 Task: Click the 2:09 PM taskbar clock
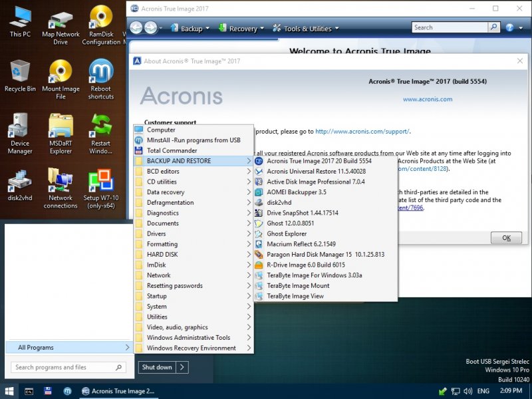click(511, 391)
